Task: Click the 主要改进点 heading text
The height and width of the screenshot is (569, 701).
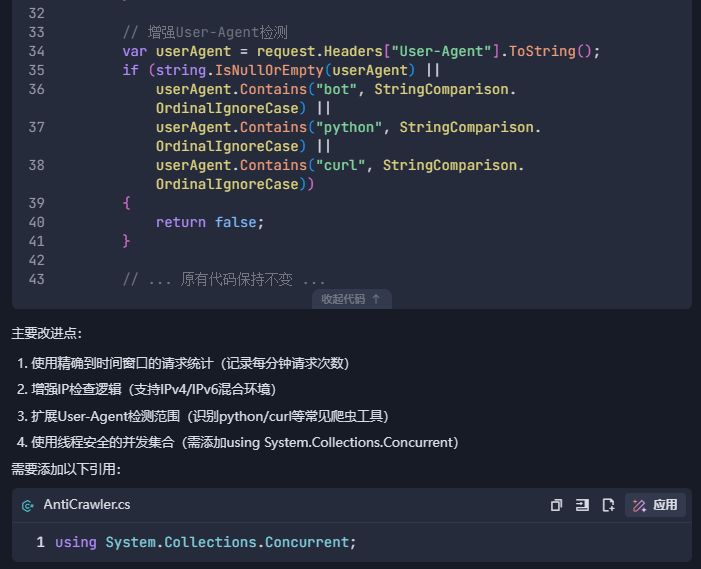Action: point(46,333)
